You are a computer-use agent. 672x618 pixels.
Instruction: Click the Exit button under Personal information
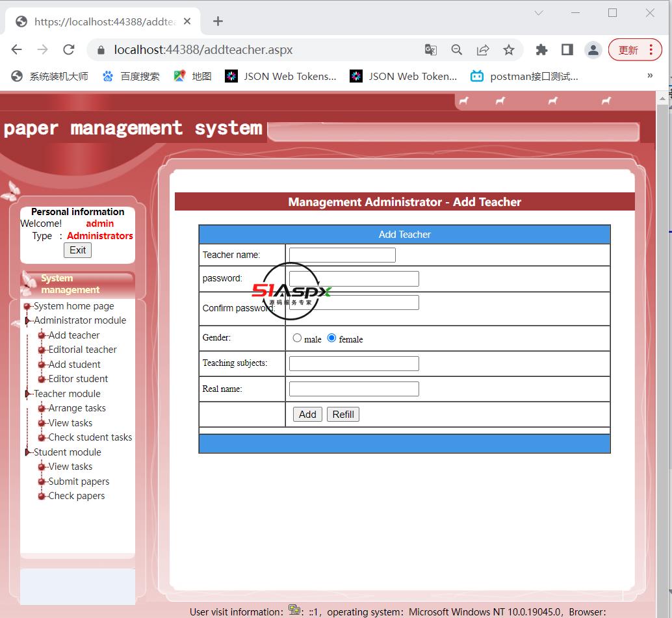coord(78,250)
